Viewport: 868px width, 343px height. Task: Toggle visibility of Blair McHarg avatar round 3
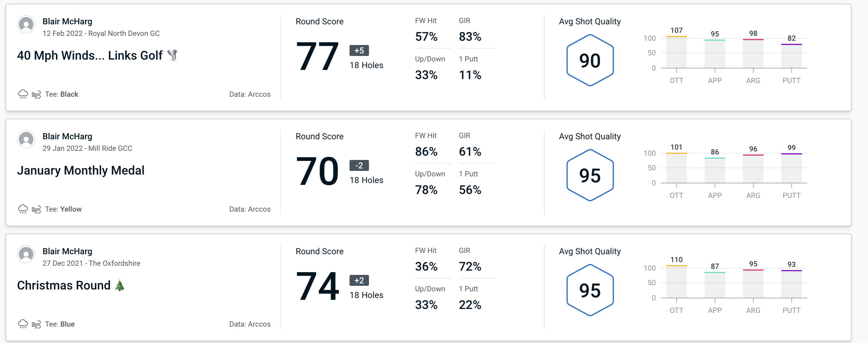(26, 258)
